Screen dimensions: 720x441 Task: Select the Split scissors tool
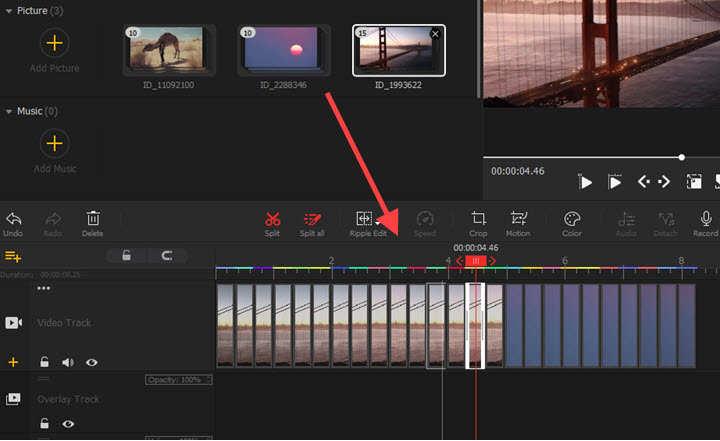point(272,219)
